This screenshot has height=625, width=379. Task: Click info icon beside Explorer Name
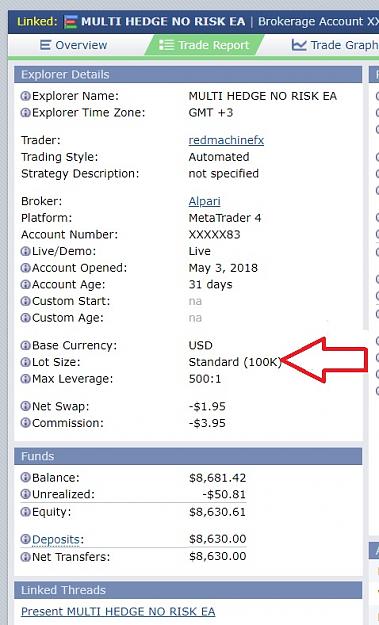pyautogui.click(x=26, y=96)
